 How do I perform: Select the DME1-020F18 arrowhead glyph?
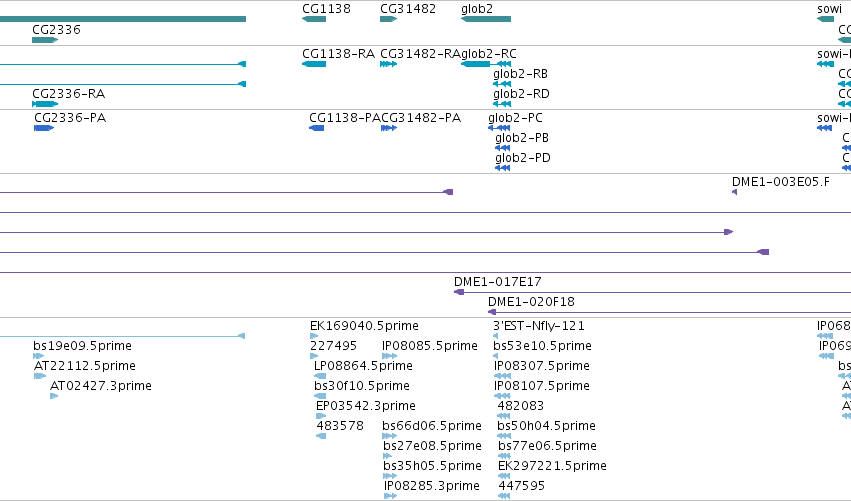(492, 312)
